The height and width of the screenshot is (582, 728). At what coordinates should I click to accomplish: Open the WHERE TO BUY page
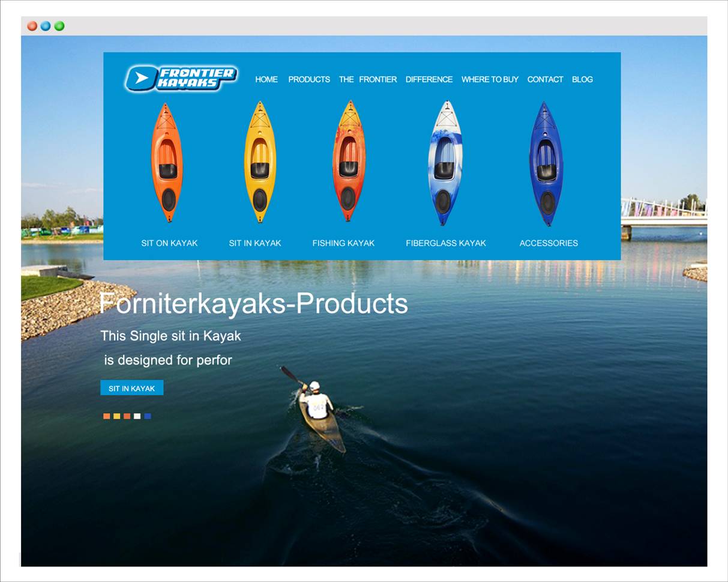(x=490, y=79)
